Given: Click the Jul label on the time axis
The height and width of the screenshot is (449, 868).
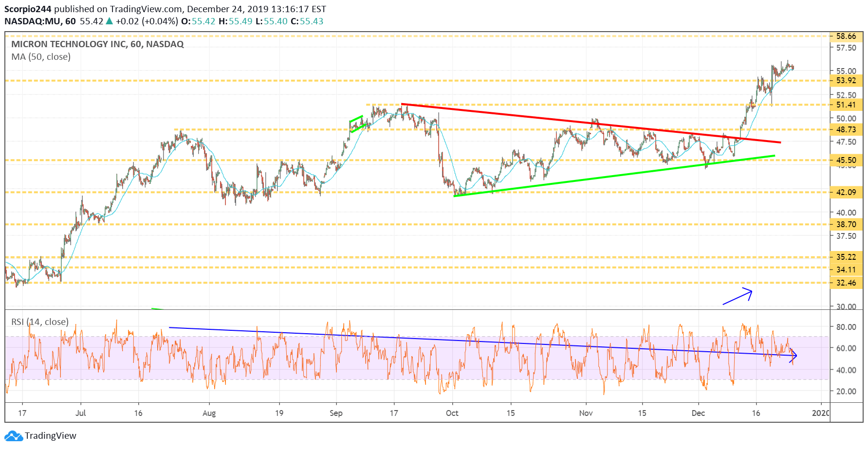Looking at the screenshot, I should tap(81, 413).
